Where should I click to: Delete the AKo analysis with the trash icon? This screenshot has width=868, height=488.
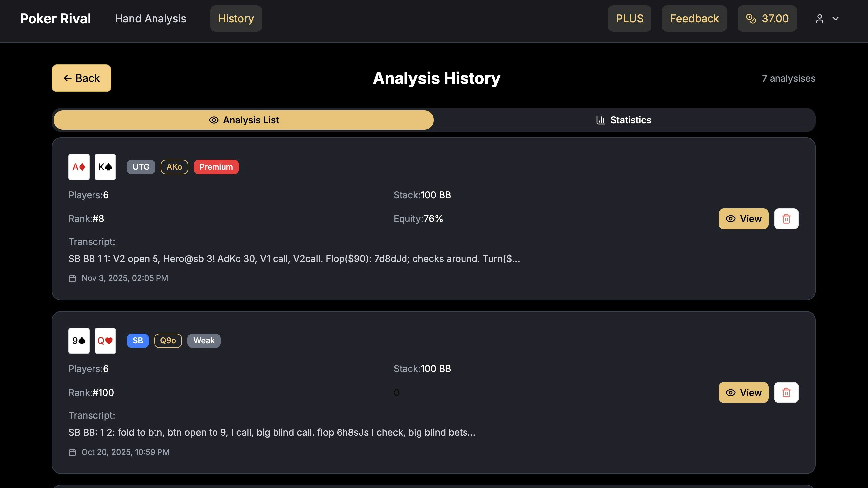(x=786, y=219)
